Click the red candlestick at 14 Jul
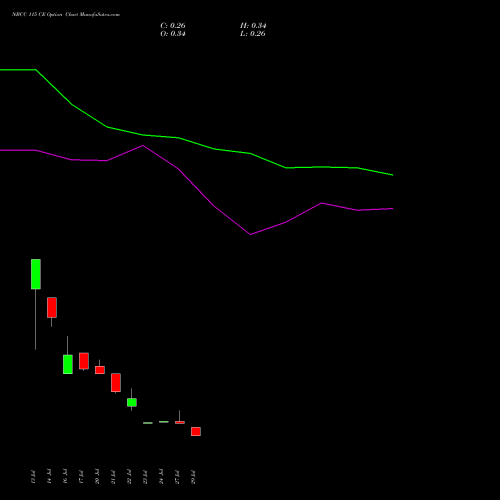 click(52, 307)
